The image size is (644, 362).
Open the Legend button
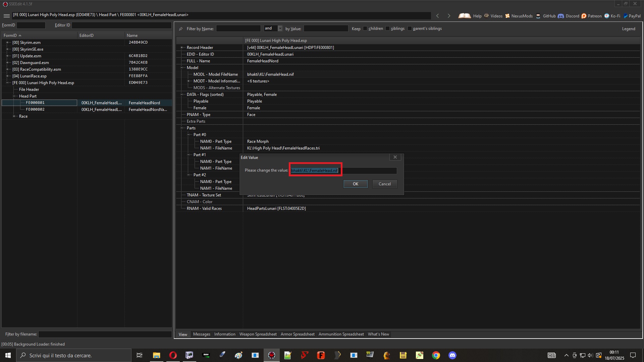(x=629, y=29)
